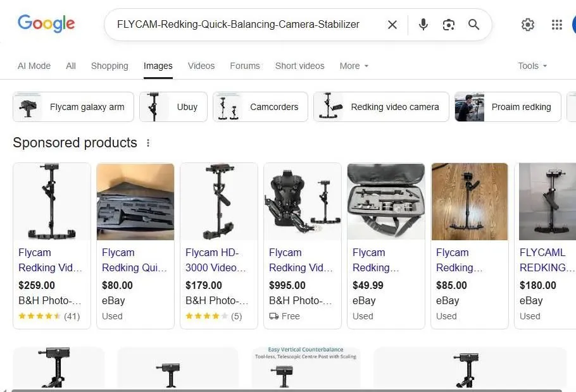Screen dimensions: 576x392
Task: Clear the search box with the X icon
Action: point(392,25)
